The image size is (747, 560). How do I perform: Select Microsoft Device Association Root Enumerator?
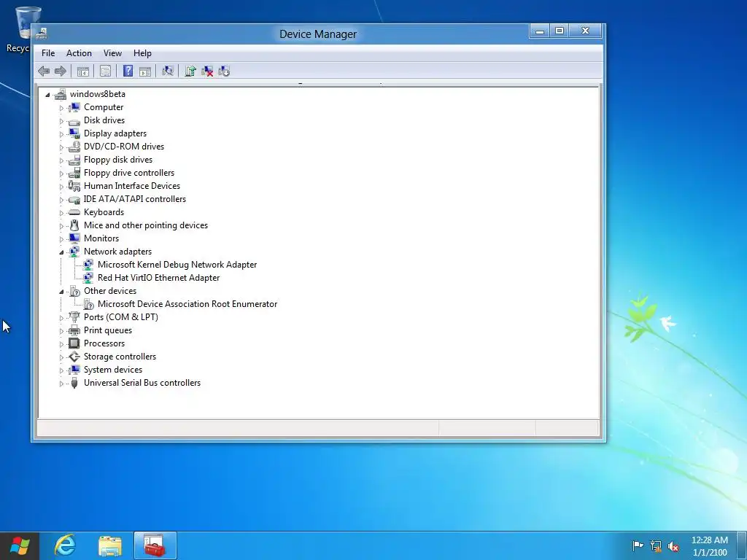coord(187,304)
